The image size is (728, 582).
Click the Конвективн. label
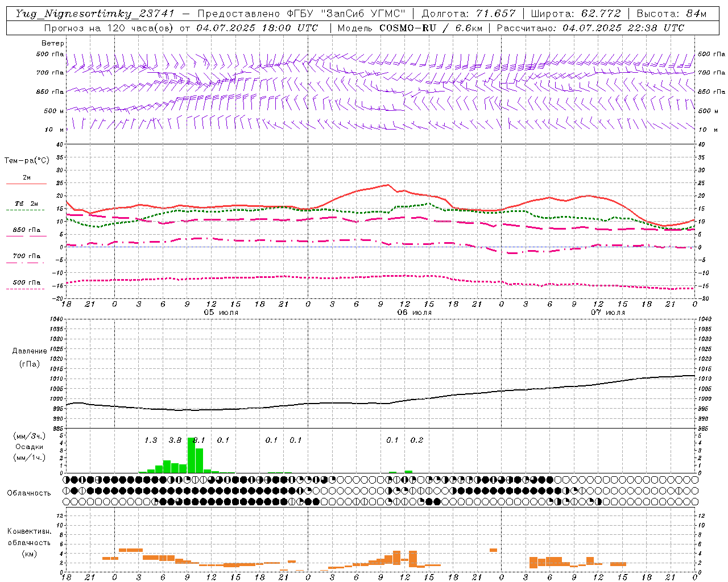(30, 531)
